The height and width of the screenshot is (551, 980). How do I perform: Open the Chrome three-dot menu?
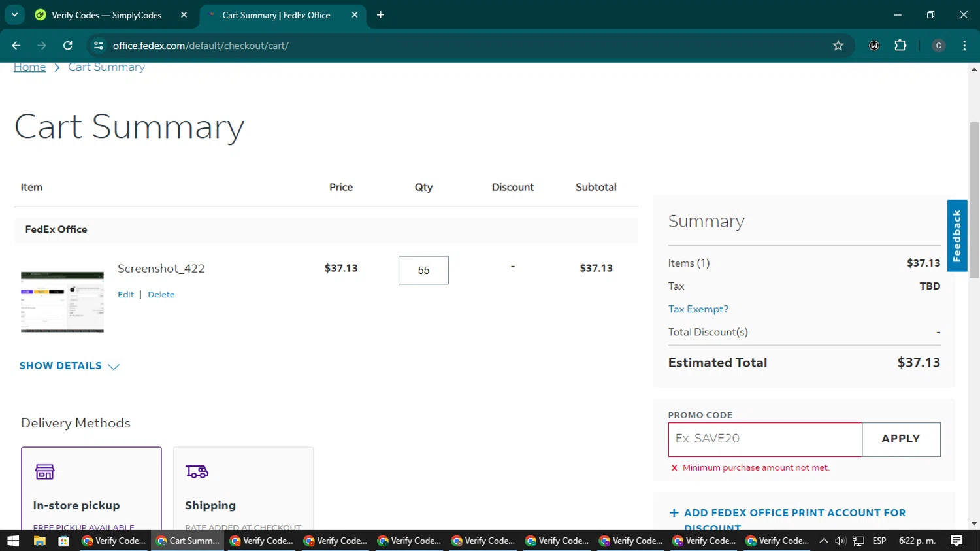click(964, 46)
